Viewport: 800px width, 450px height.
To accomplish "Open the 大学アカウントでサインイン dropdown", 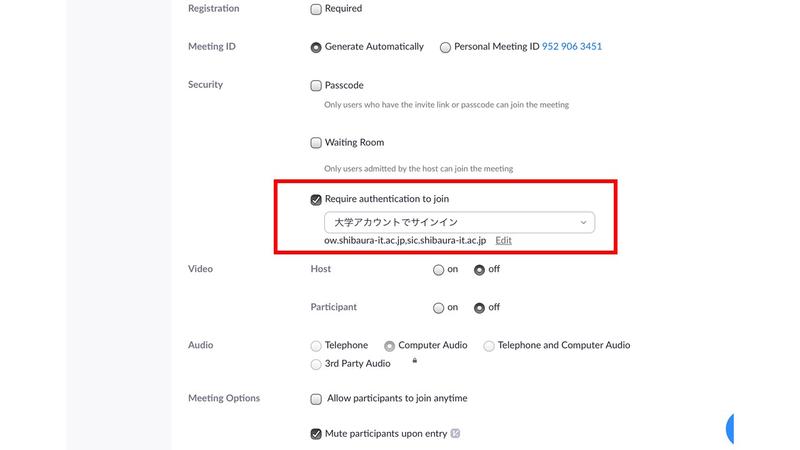I will click(x=459, y=222).
